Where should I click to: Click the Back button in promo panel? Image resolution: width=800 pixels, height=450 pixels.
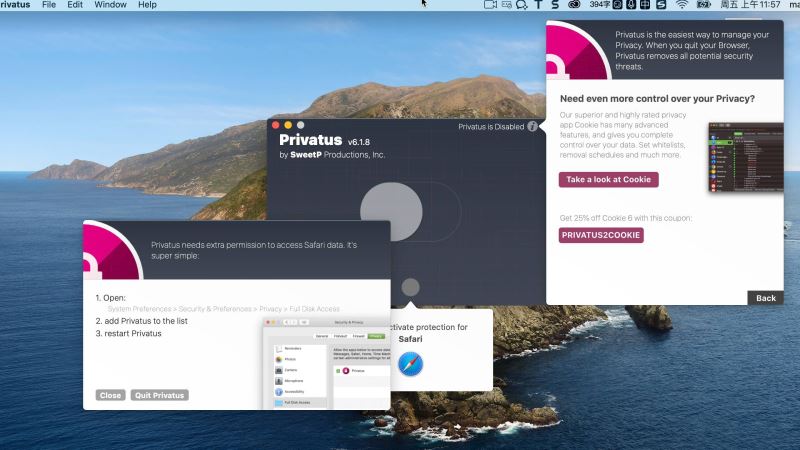click(765, 298)
